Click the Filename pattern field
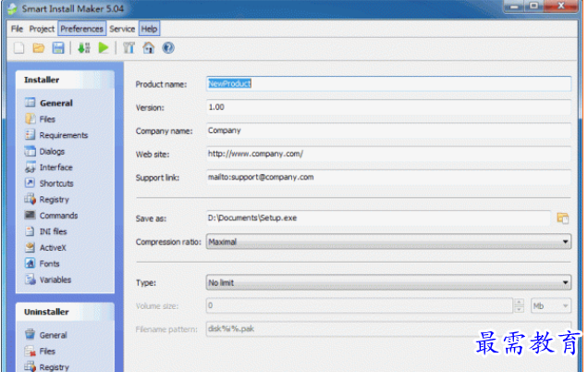588x372 pixels. coord(388,329)
